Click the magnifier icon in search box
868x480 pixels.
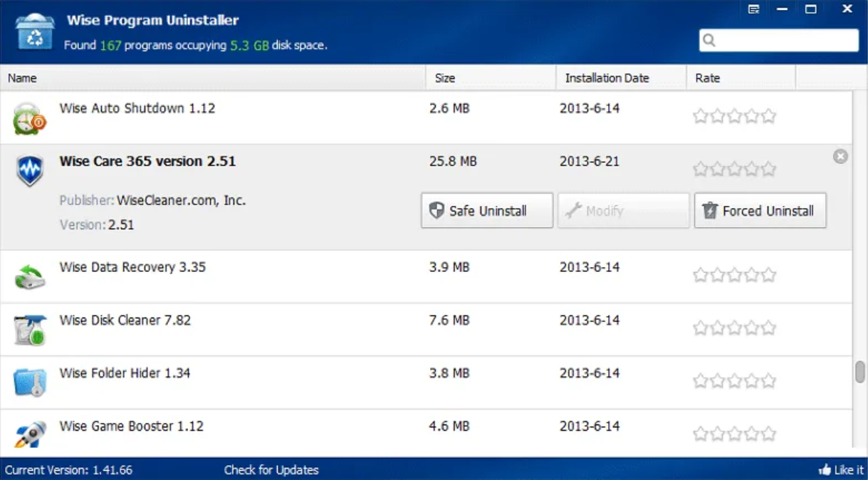[x=709, y=41]
